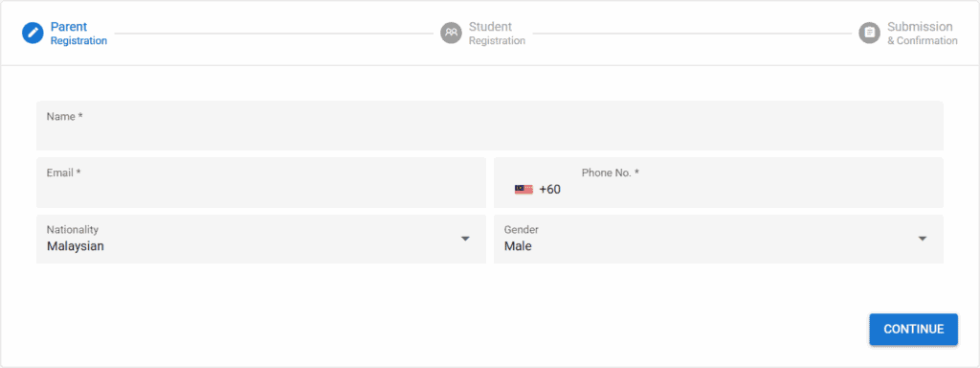Focus the Name input field

(490, 126)
